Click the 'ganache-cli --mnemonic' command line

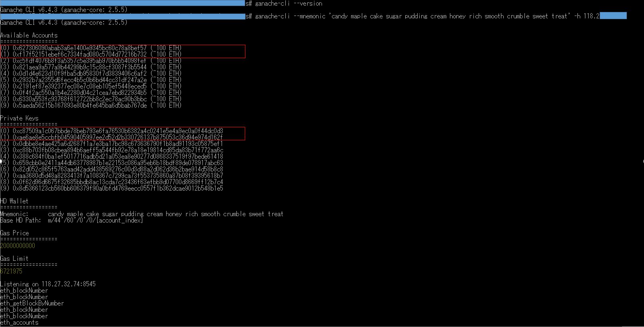[x=427, y=16]
